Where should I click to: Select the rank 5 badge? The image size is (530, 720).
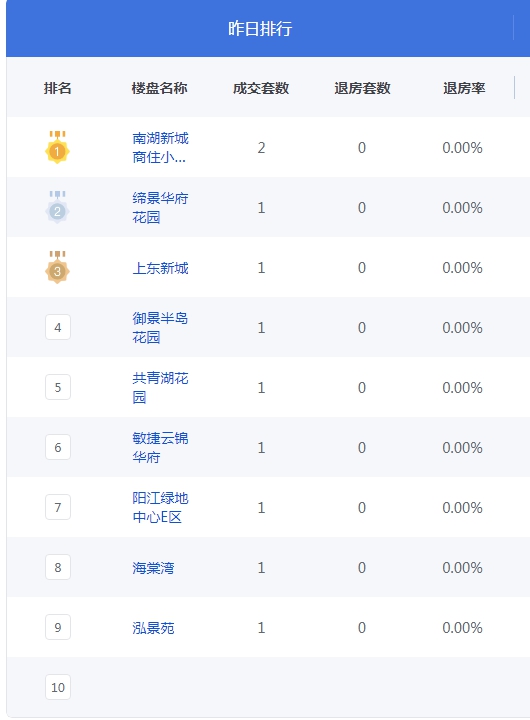tap(58, 387)
